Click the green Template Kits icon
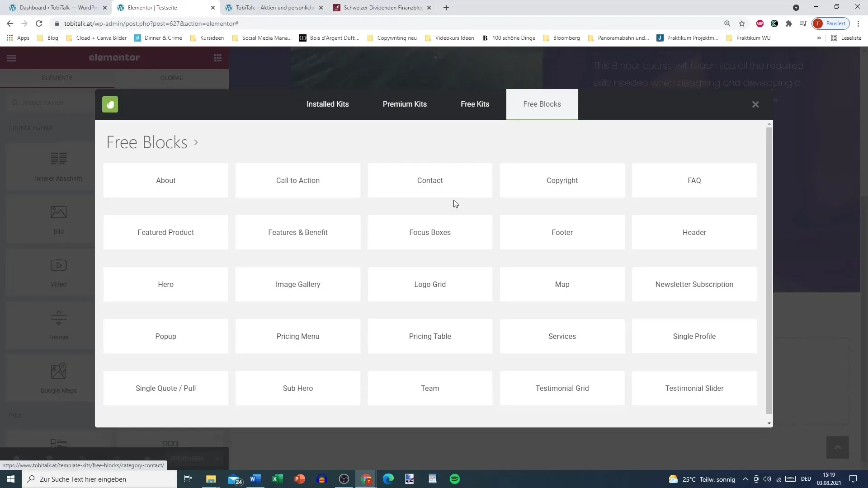The height and width of the screenshot is (488, 868). [x=110, y=103]
